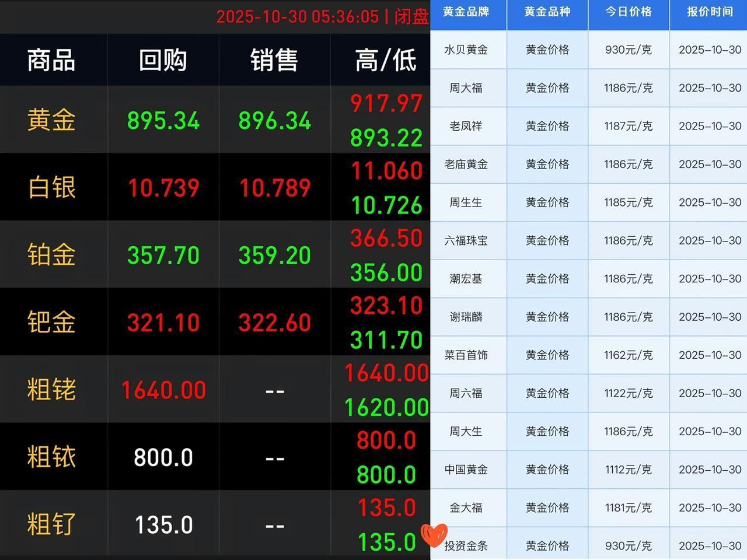Select the 钯金 commodity row label

click(x=51, y=322)
